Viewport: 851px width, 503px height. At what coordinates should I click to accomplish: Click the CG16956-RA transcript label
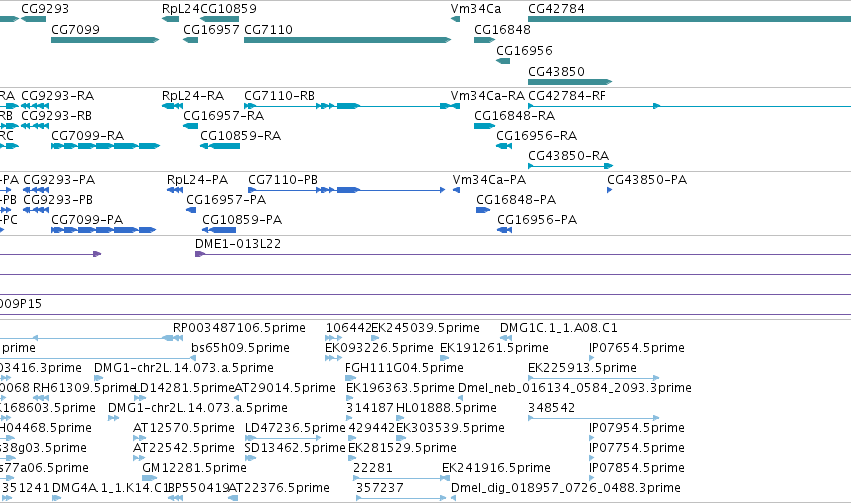pyautogui.click(x=537, y=136)
